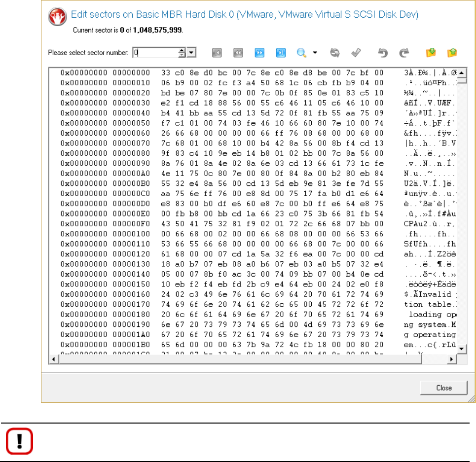Expand the search options arrow
476x462 pixels.
pyautogui.click(x=315, y=53)
